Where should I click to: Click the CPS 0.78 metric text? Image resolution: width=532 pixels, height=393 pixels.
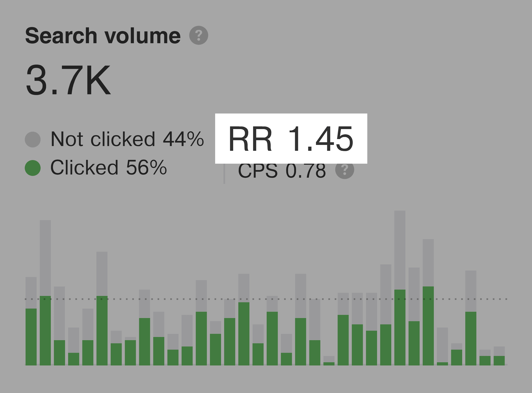coord(282,170)
